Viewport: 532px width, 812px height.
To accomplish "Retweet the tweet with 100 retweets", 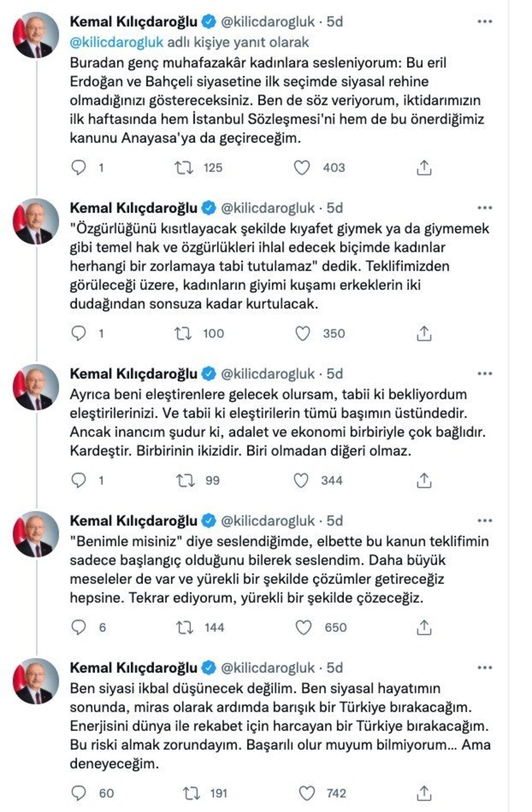I will pos(184,333).
